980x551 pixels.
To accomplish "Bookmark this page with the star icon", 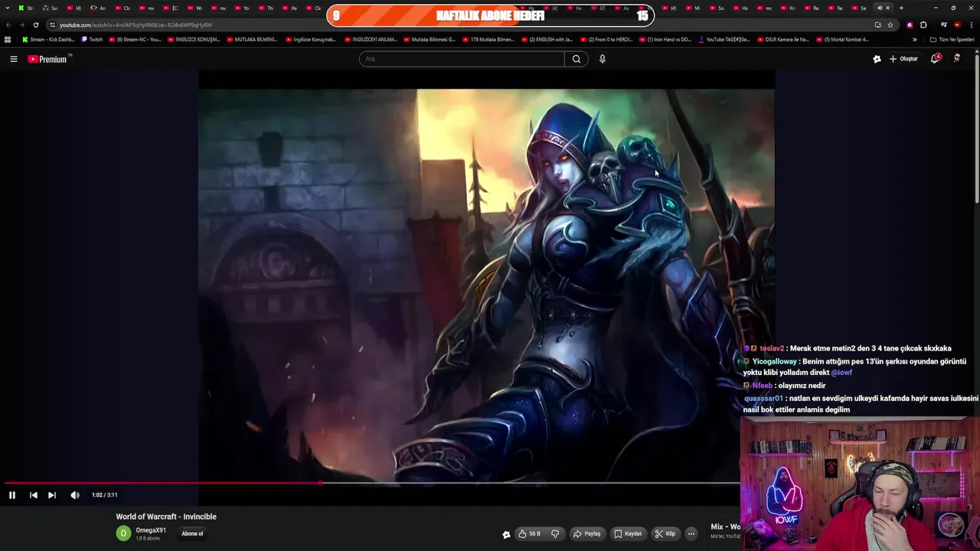I will (x=890, y=24).
